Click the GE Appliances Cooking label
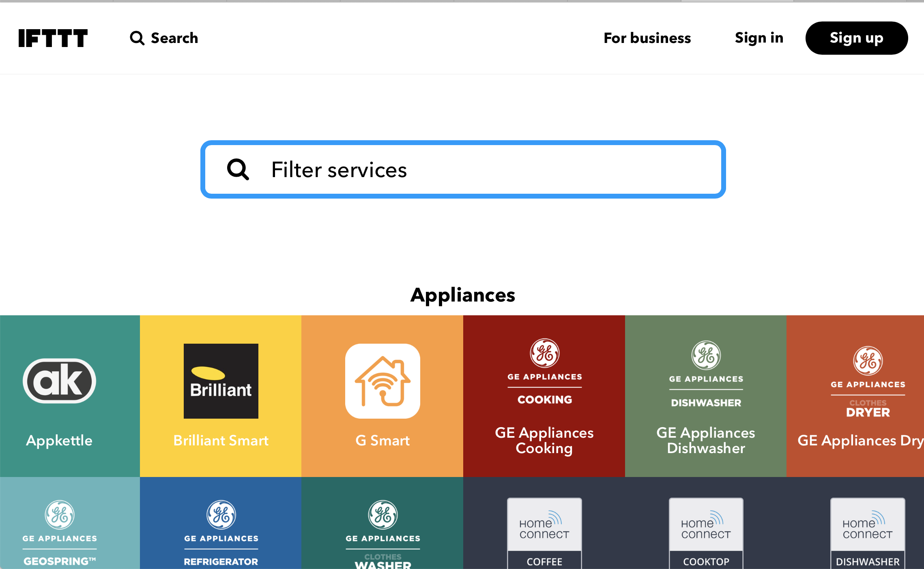 (544, 441)
